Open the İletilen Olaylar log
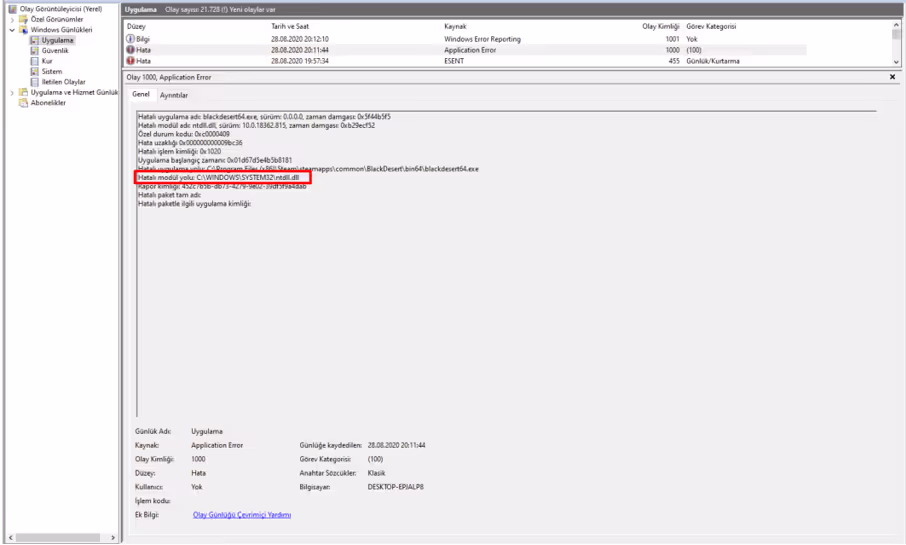The height and width of the screenshot is (545, 906). [x=64, y=82]
